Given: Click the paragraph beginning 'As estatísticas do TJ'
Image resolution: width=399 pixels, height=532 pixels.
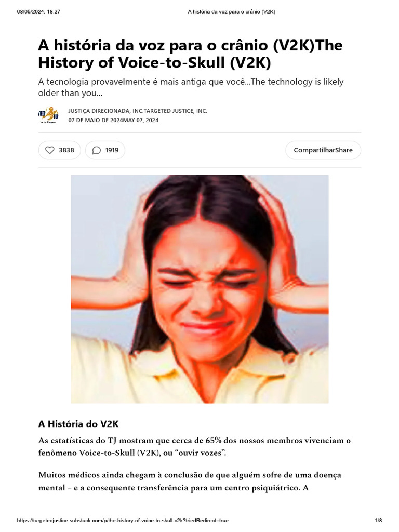Looking at the screenshot, I should [194, 446].
